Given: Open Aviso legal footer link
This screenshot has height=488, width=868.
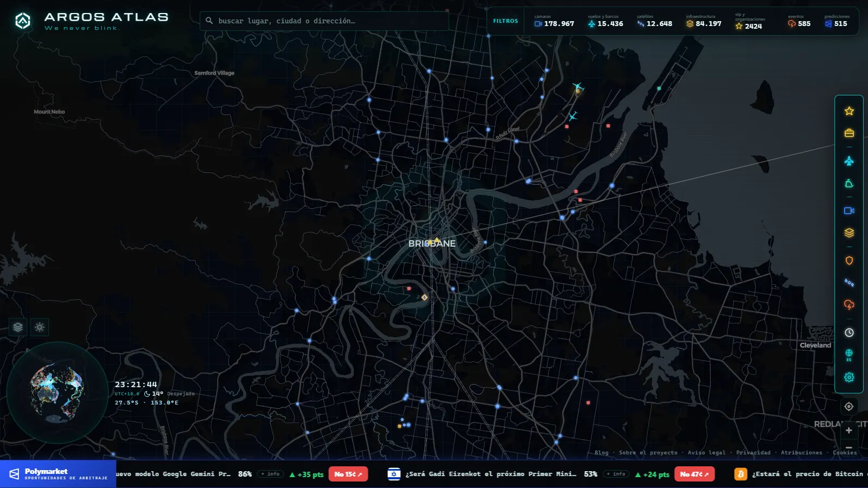Looking at the screenshot, I should coord(707,453).
